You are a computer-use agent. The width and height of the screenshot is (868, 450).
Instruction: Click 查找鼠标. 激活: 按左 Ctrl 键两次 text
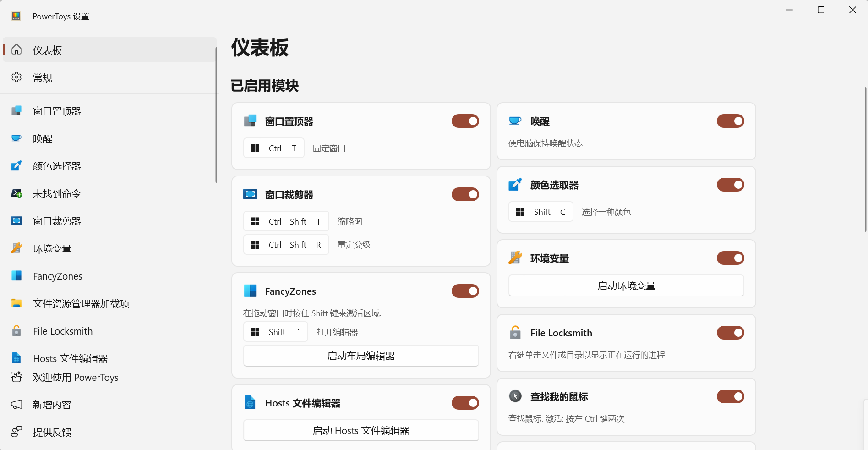(x=567, y=418)
